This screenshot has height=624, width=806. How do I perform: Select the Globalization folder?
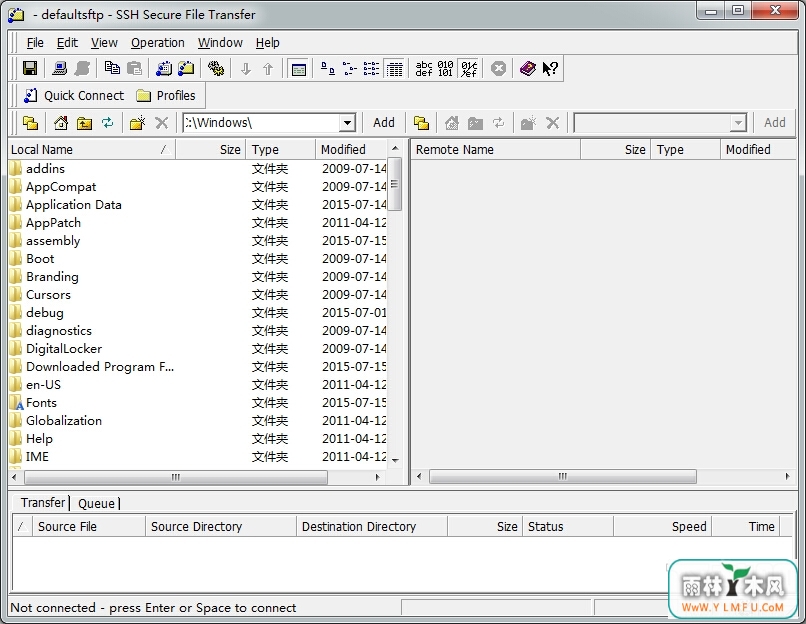coord(64,420)
